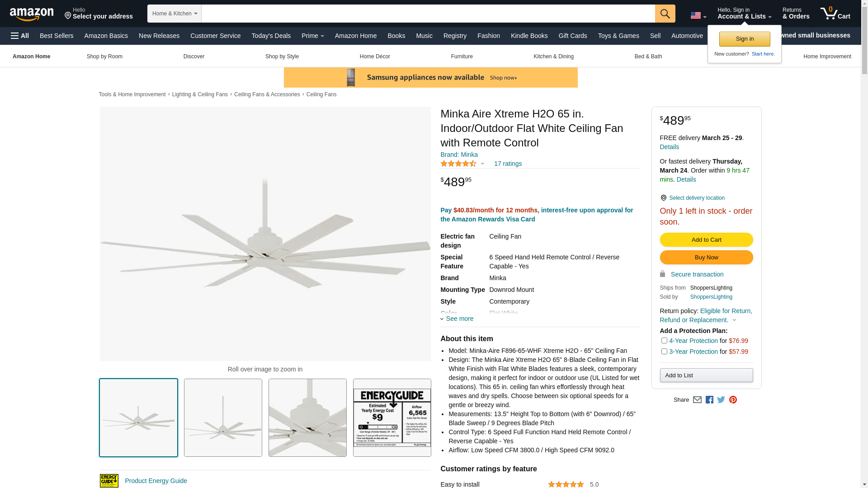Click the search magnifier button
This screenshot has width=868, height=488.
click(x=665, y=14)
